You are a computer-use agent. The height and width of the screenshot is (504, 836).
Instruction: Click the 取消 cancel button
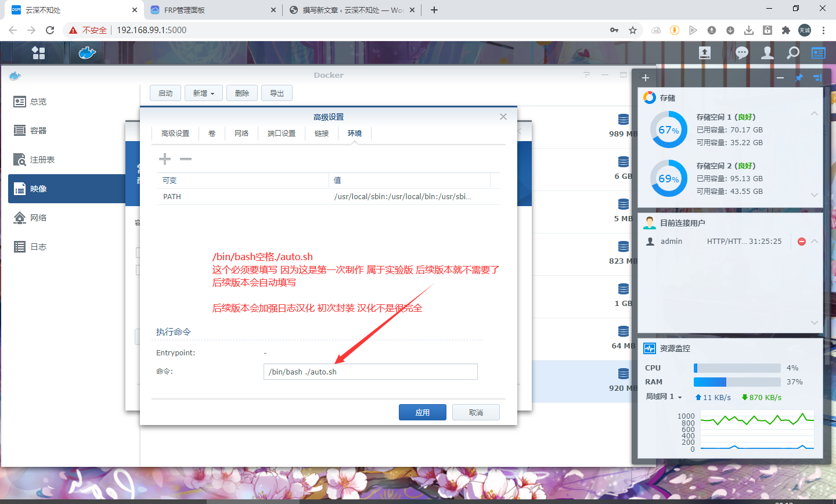coord(476,412)
